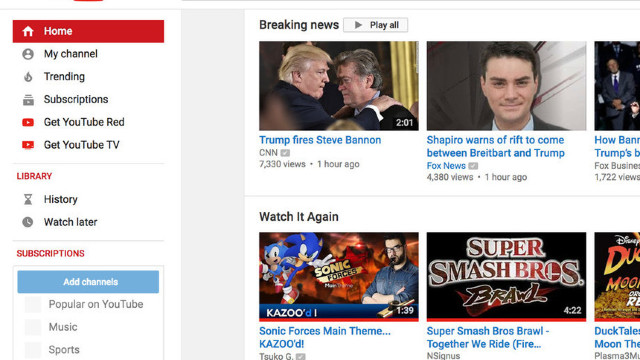The width and height of the screenshot is (640, 360).
Task: Click the Subscriptions stack icon
Action: pos(28,100)
